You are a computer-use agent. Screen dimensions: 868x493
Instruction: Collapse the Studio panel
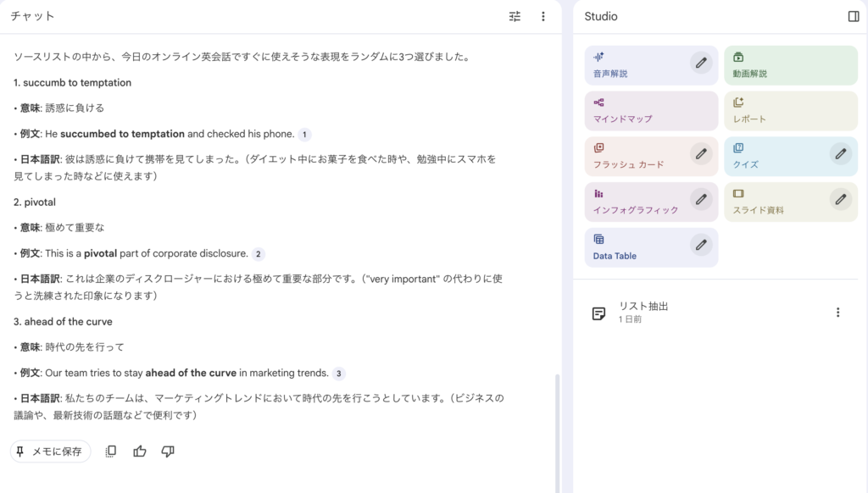(x=853, y=16)
